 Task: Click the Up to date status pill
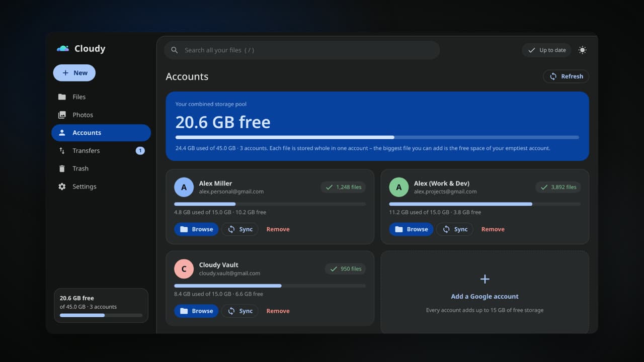point(546,50)
